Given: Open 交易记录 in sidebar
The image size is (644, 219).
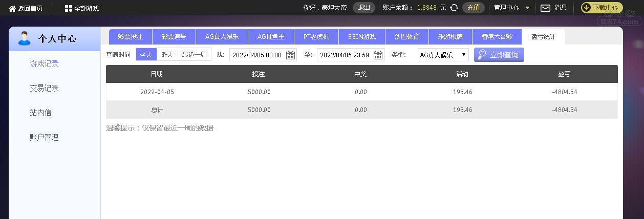Looking at the screenshot, I should [x=45, y=89].
